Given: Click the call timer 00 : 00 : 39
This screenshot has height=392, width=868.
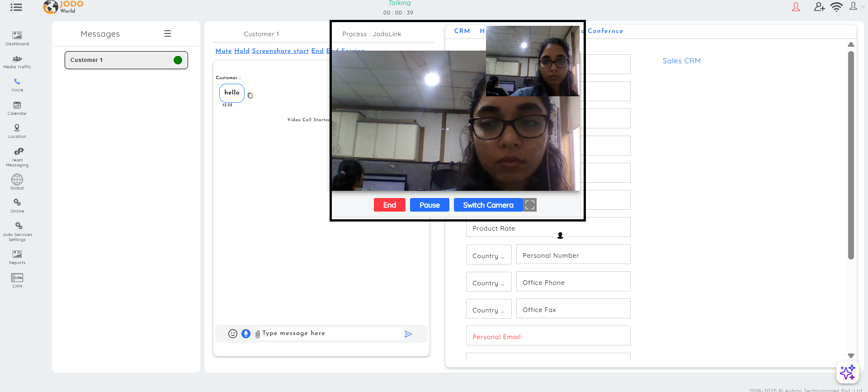Looking at the screenshot, I should [398, 13].
